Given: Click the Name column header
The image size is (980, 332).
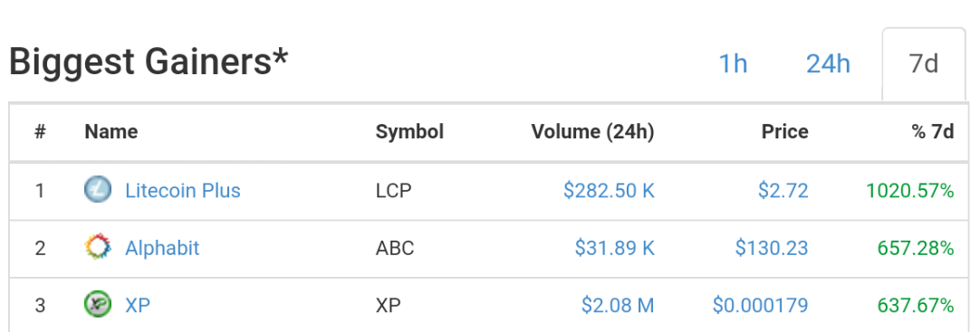Looking at the screenshot, I should 111,132.
